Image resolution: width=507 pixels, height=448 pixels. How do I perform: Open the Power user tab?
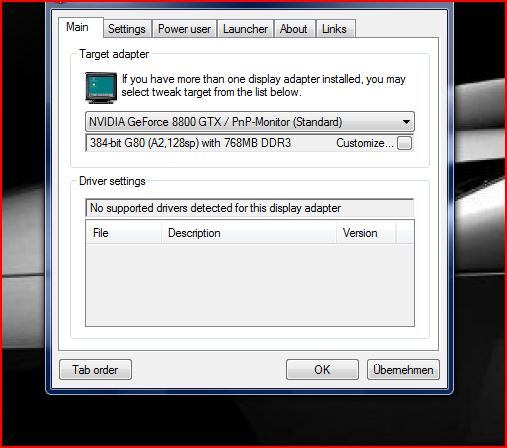(x=184, y=29)
